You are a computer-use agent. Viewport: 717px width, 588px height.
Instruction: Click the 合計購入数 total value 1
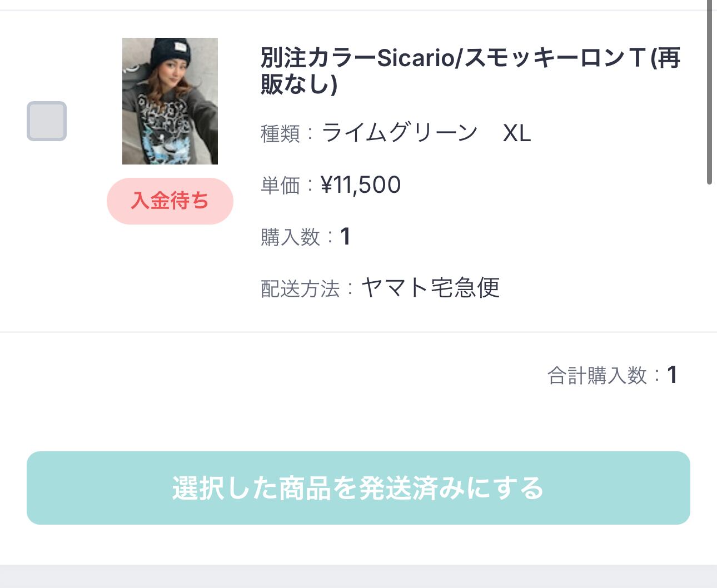(673, 375)
